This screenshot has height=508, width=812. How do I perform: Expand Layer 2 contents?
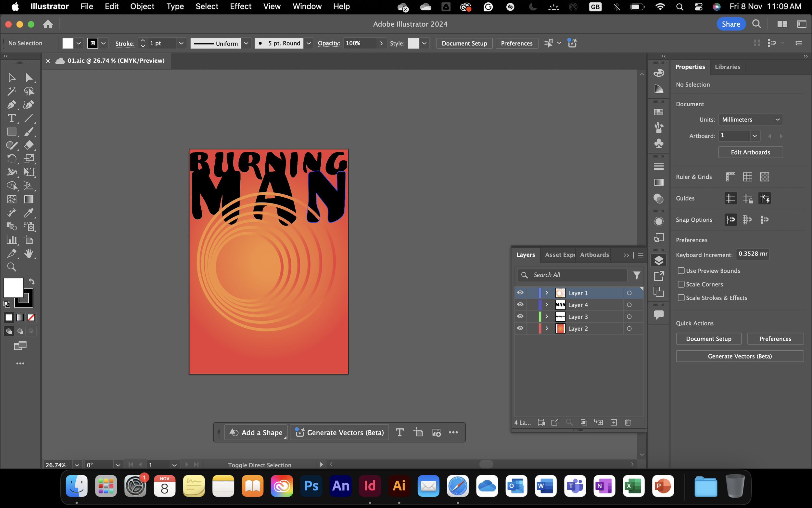tap(547, 328)
